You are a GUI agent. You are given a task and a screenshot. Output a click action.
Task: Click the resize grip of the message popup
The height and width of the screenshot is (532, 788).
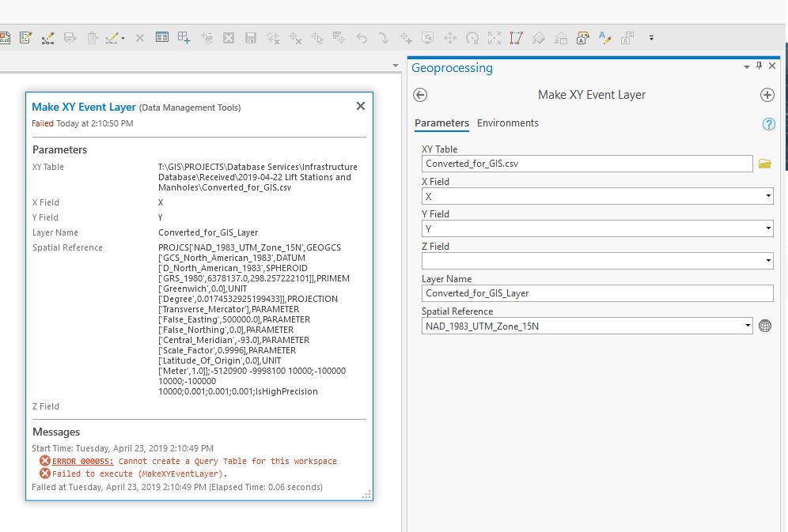click(x=367, y=495)
